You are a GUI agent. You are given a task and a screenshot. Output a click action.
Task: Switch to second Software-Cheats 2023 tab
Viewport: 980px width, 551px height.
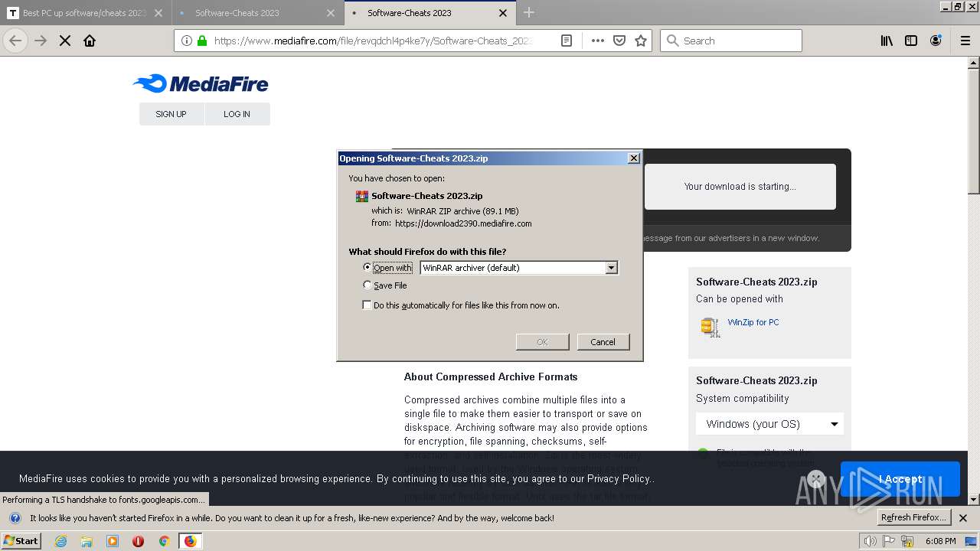pyautogui.click(x=256, y=13)
